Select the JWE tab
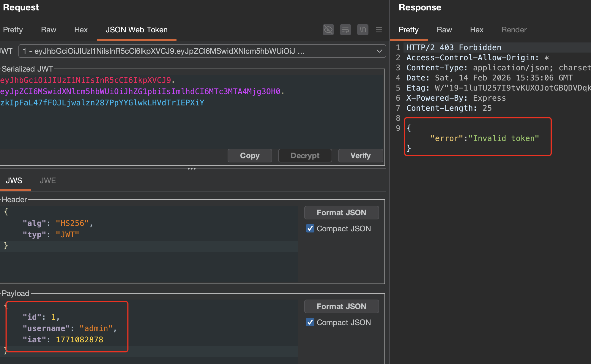This screenshot has width=591, height=364. (x=48, y=181)
